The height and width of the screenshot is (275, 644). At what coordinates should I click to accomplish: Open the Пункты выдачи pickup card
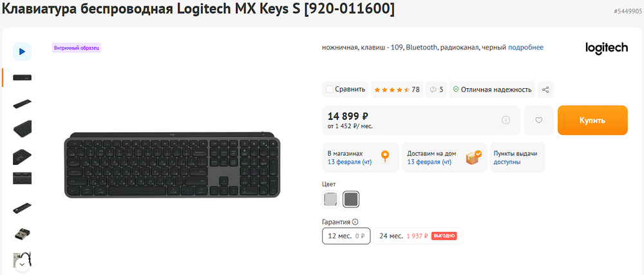pos(517,158)
